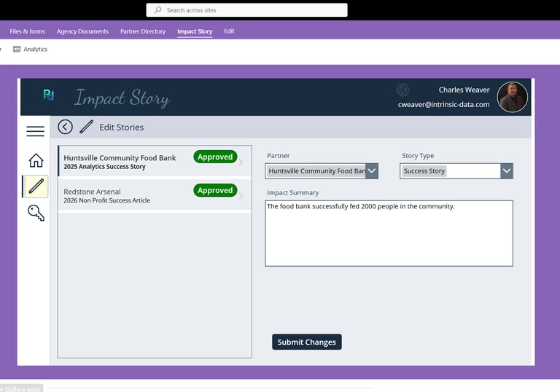Screen dimensions: 560x392
Task: Open the hamburger menu in sidebar
Action: point(35,131)
